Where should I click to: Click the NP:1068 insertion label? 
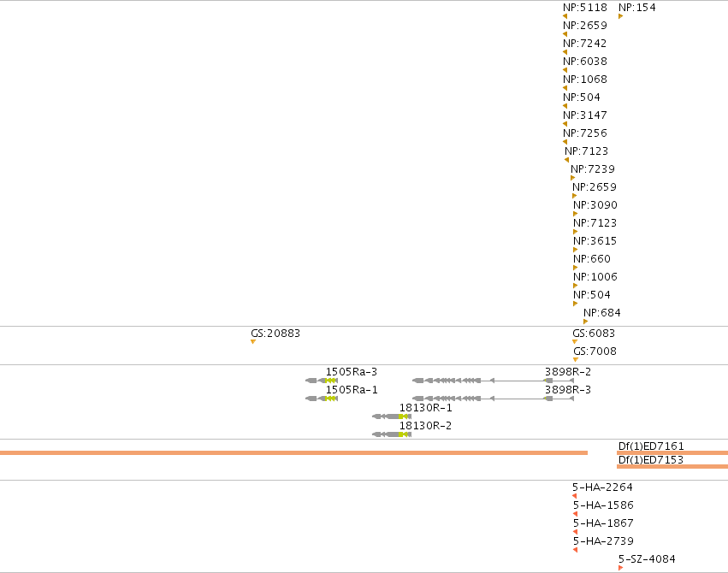(x=585, y=80)
